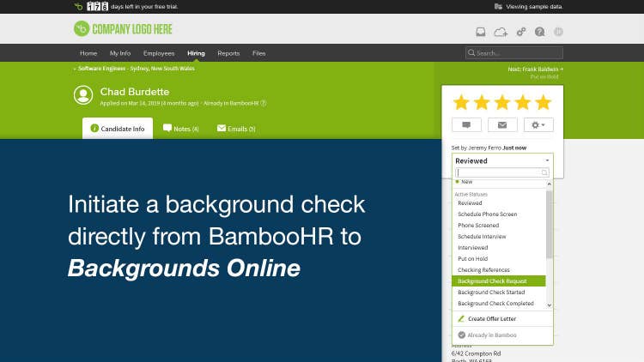Click status list scroll up arrow

tap(550, 184)
